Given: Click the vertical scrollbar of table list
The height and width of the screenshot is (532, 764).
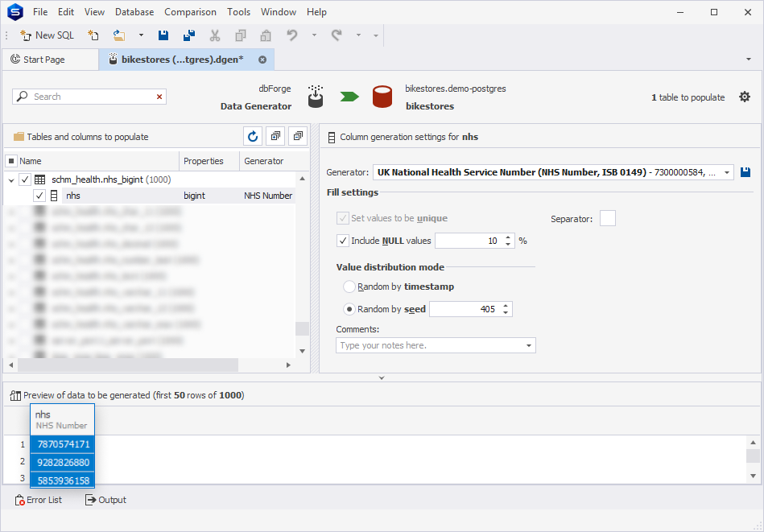Looking at the screenshot, I should 302,329.
